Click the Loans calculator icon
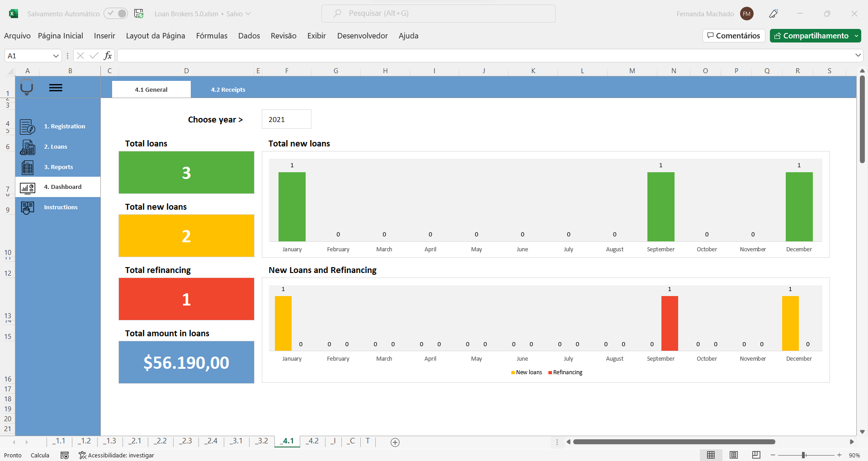 coord(28,147)
